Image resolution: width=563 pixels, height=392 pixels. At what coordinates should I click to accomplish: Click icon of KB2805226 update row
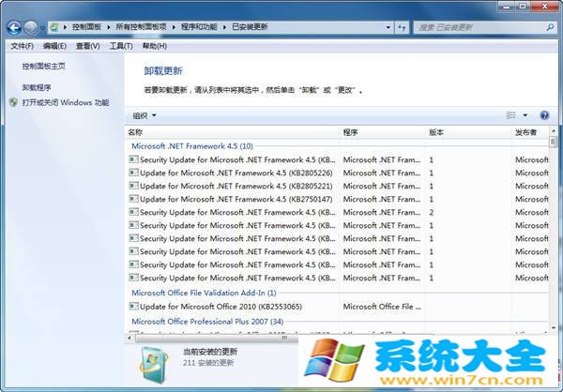(x=133, y=173)
